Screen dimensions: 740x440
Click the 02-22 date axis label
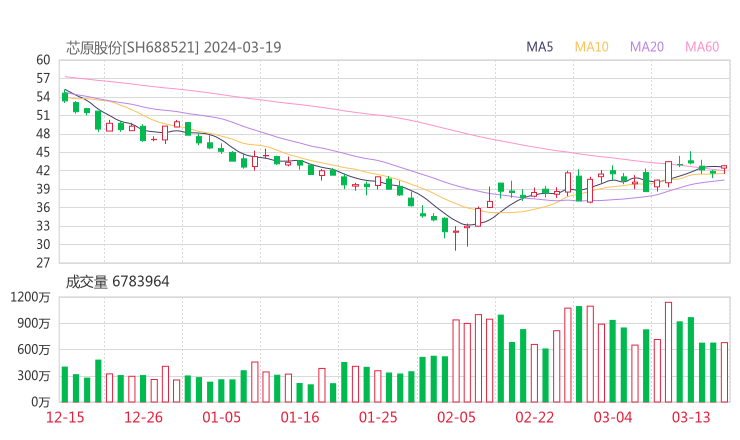click(534, 417)
